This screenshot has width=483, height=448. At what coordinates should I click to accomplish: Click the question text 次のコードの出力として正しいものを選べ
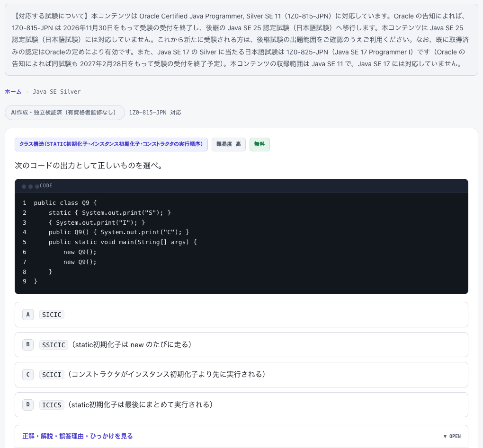89,166
